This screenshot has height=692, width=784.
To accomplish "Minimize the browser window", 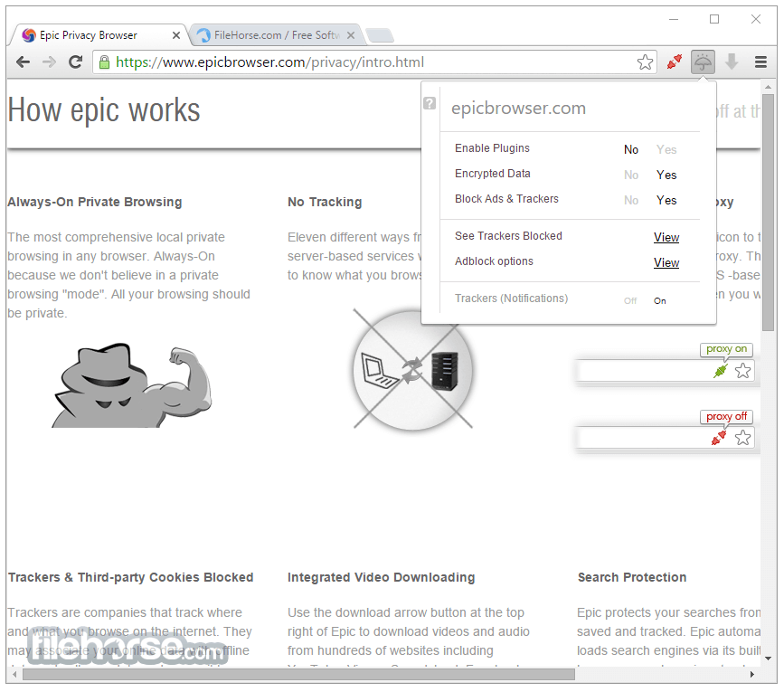I will (674, 20).
